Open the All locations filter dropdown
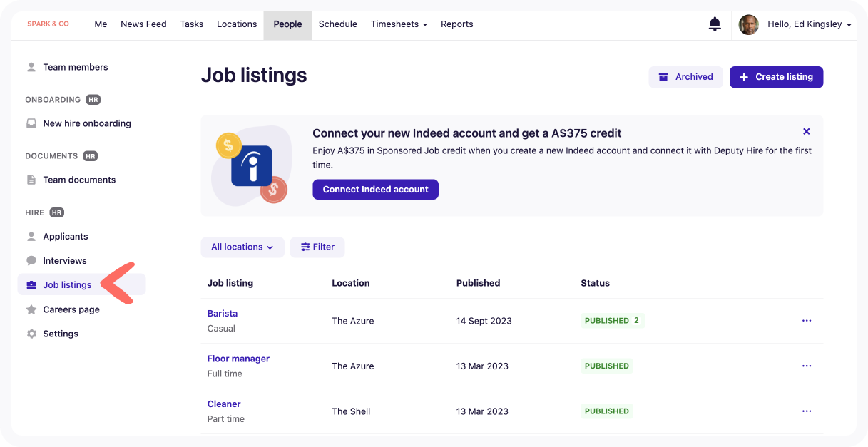Image resolution: width=868 pixels, height=447 pixels. 242,247
